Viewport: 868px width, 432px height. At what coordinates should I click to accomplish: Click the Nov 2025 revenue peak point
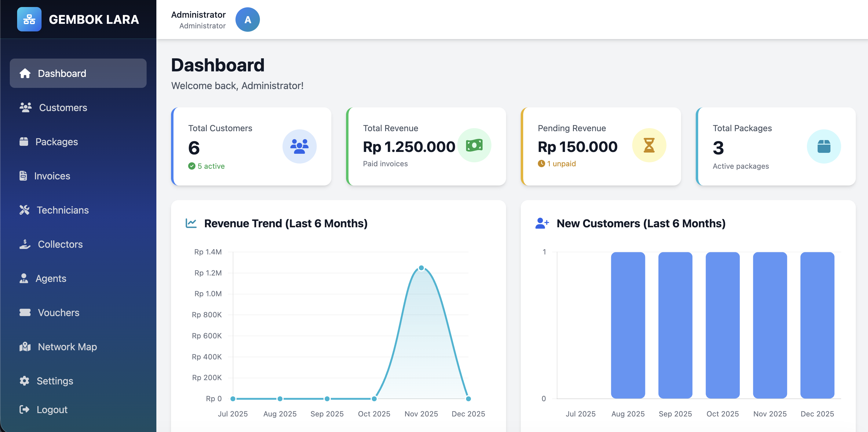[421, 268]
